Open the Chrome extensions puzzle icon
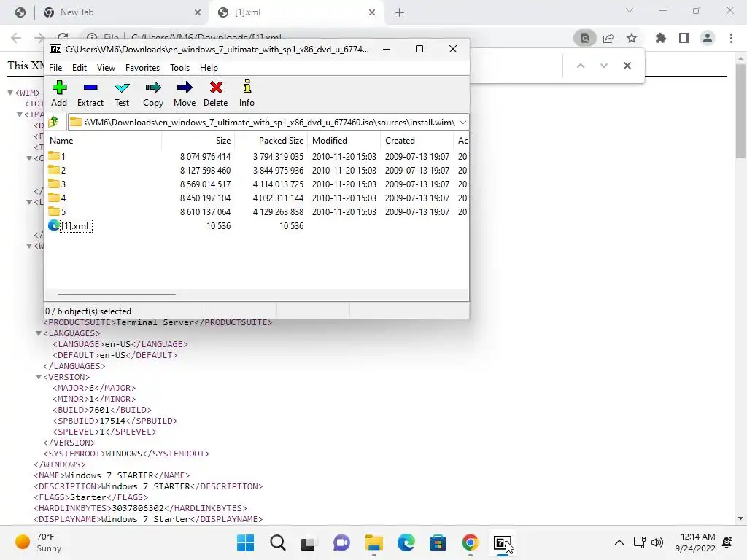Image resolution: width=747 pixels, height=560 pixels. click(x=660, y=38)
